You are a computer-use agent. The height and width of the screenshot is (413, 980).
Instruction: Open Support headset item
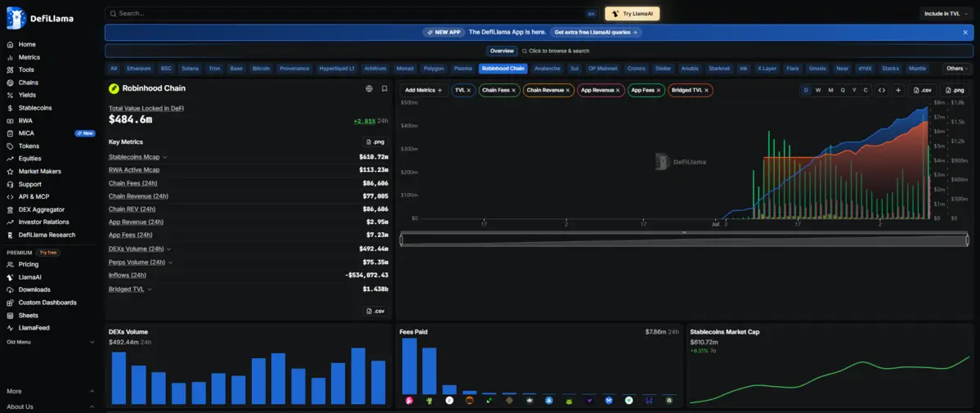(25, 184)
